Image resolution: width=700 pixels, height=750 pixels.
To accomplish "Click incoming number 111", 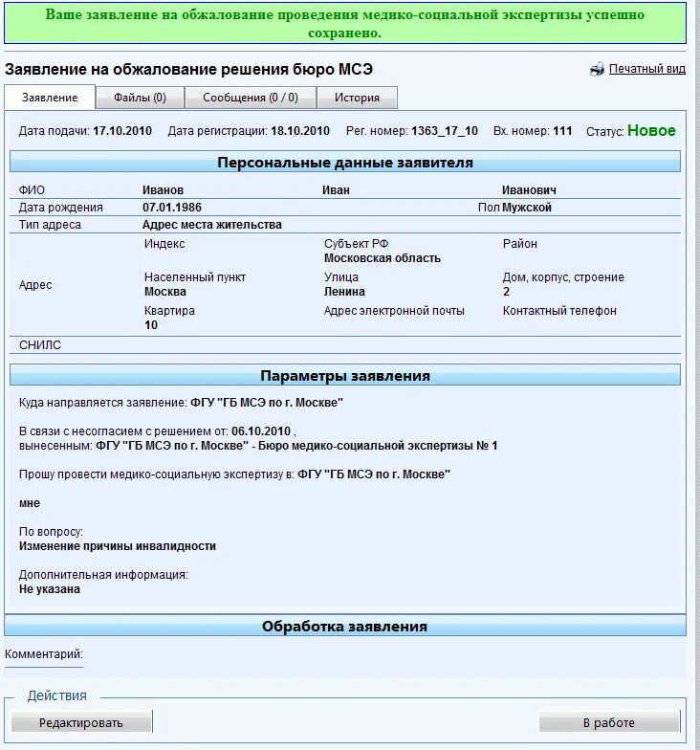I will click(562, 131).
